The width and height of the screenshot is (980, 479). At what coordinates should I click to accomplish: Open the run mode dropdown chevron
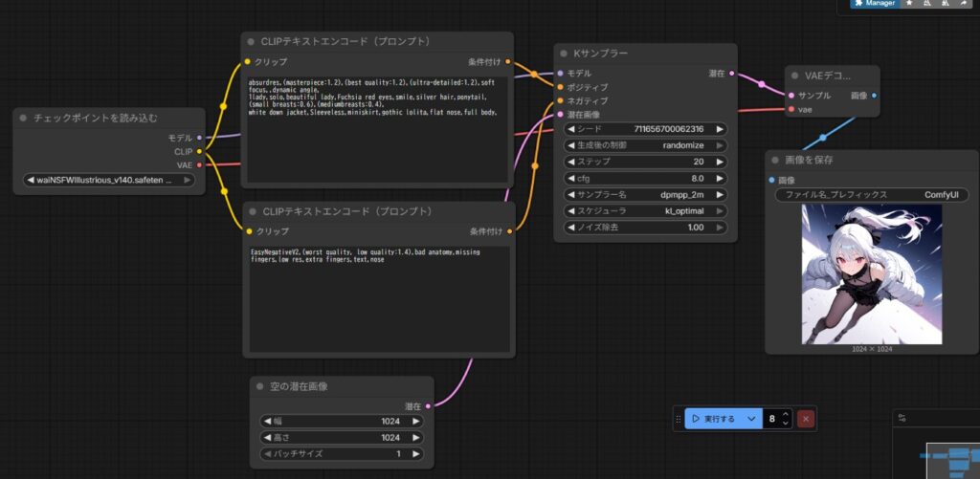coord(752,419)
